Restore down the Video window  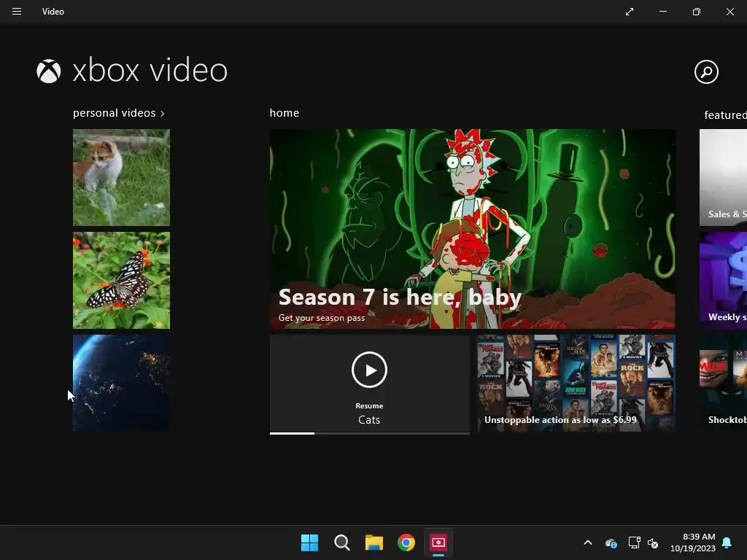tap(697, 12)
